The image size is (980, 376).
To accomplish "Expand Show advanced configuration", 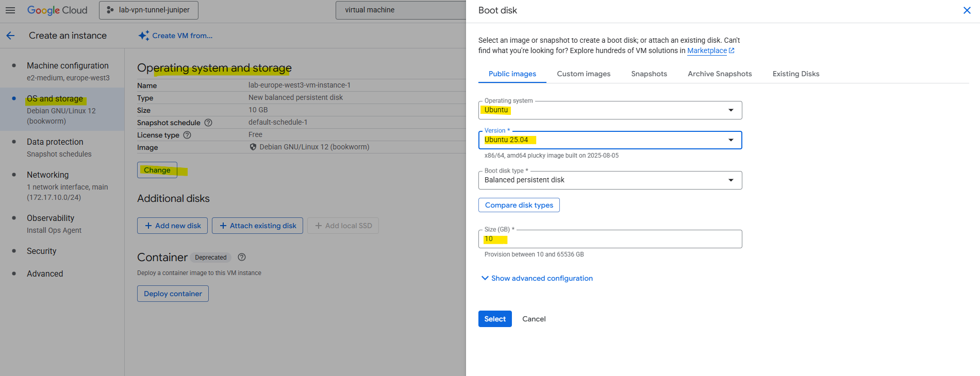I will pos(537,278).
